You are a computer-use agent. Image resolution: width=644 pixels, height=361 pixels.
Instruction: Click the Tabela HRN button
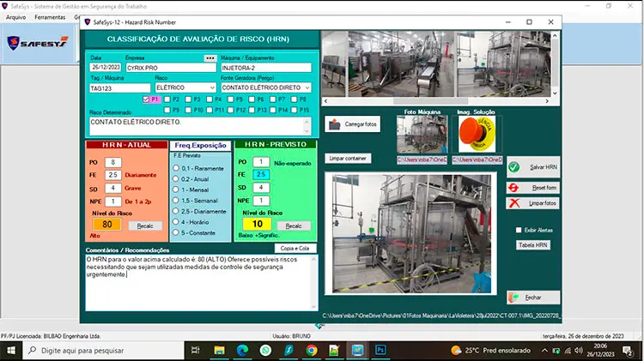tap(533, 245)
